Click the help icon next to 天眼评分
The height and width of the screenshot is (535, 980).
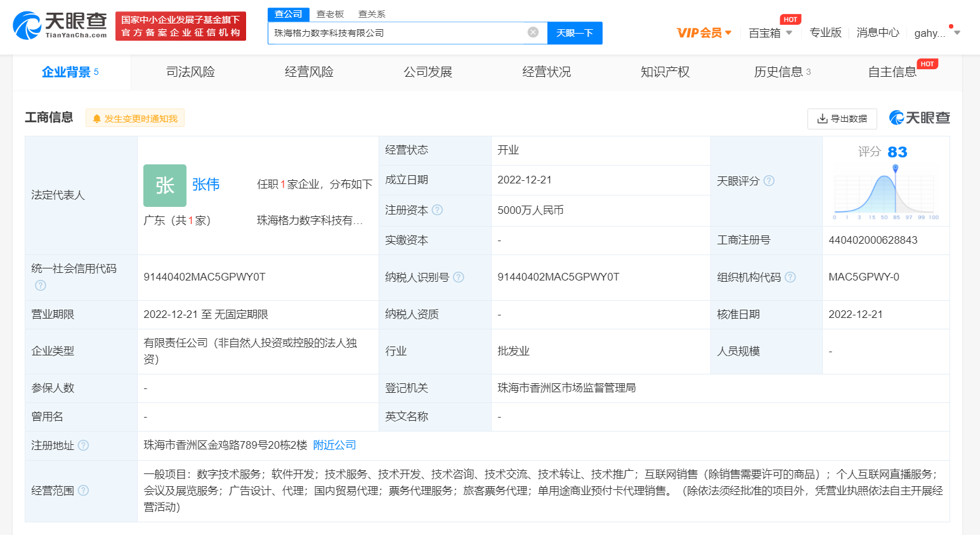coord(769,181)
